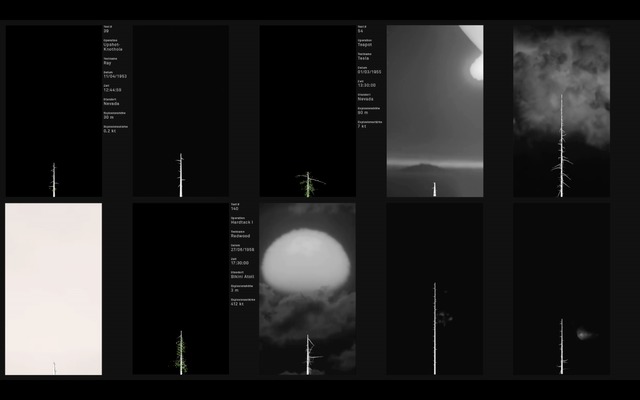Select the date 27/05/1958
The width and height of the screenshot is (640, 400).
(x=241, y=250)
